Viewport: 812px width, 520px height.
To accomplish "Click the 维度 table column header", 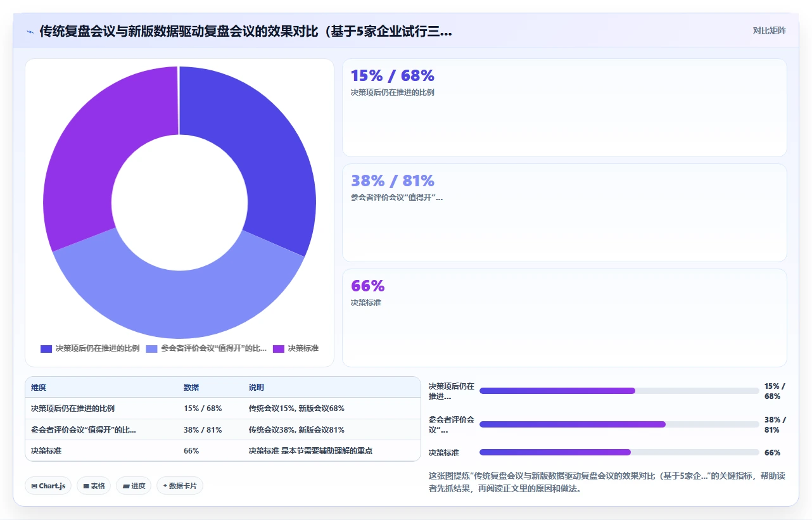I will click(x=39, y=387).
